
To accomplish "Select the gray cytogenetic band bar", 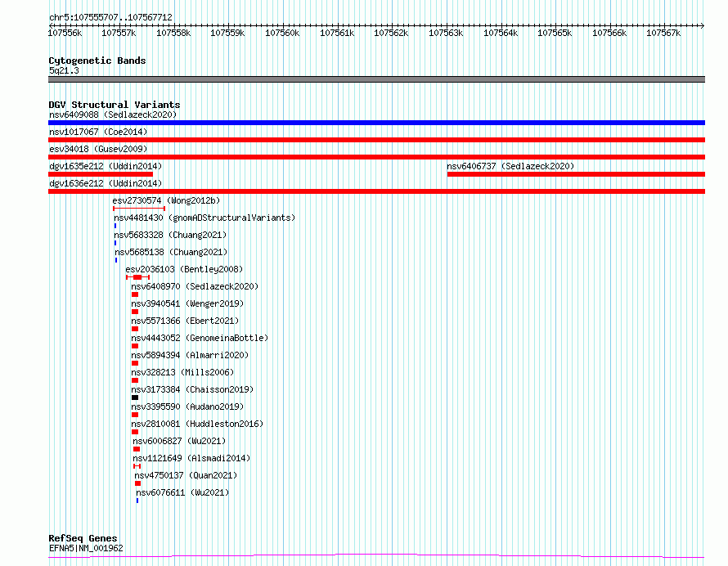I will 376,79.
